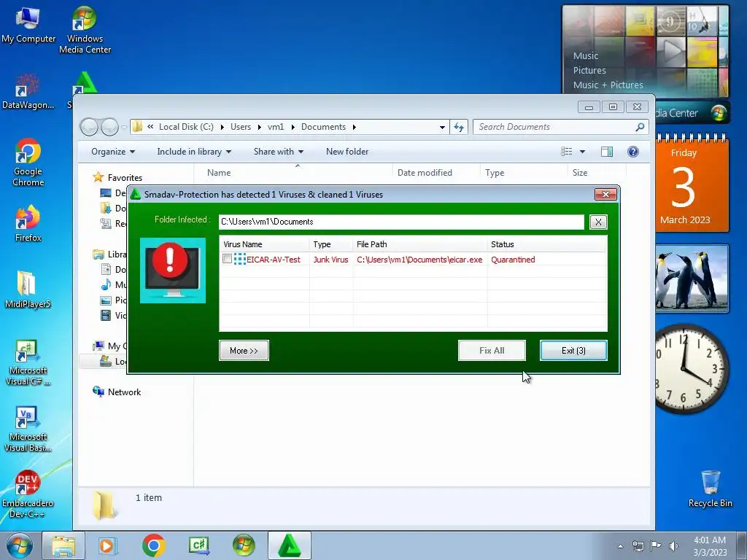Clear the Folder Infected path with X button
The width and height of the screenshot is (747, 560).
point(598,222)
